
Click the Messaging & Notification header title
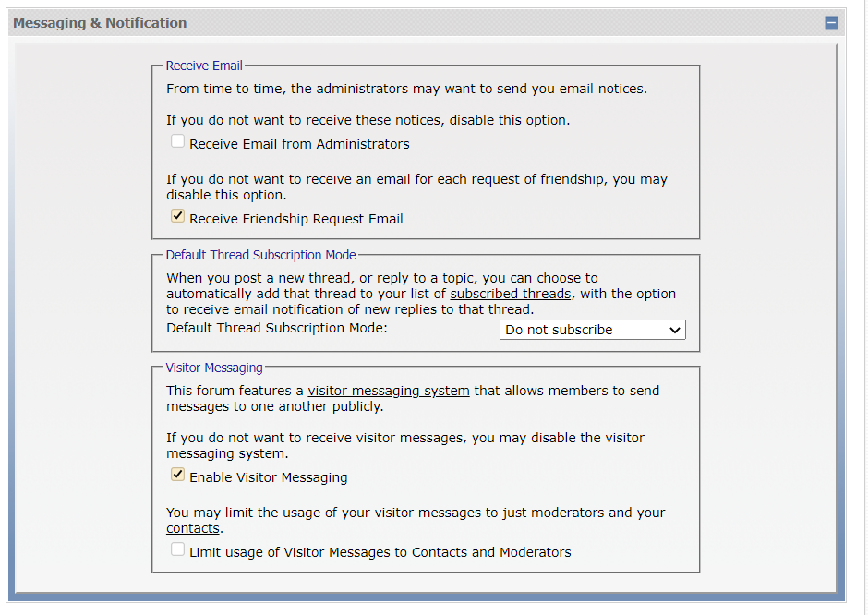click(x=100, y=23)
